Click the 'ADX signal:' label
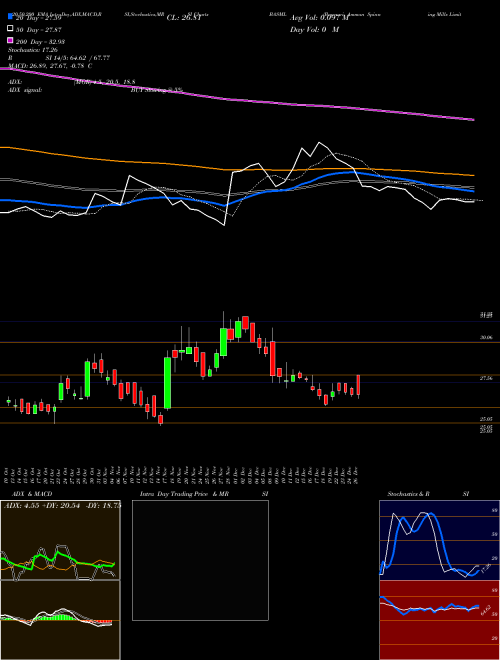Screen dimensions: 500x660 pyautogui.click(x=24, y=90)
